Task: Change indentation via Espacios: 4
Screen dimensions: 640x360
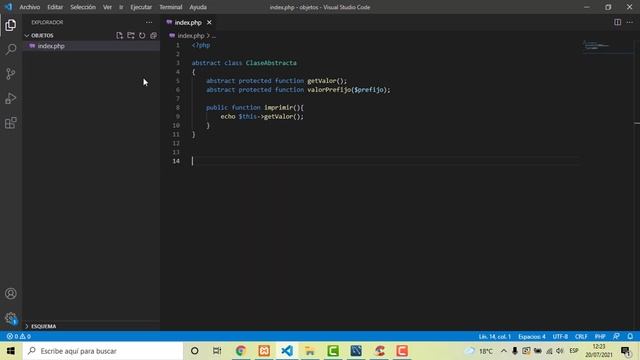Action: point(531,336)
